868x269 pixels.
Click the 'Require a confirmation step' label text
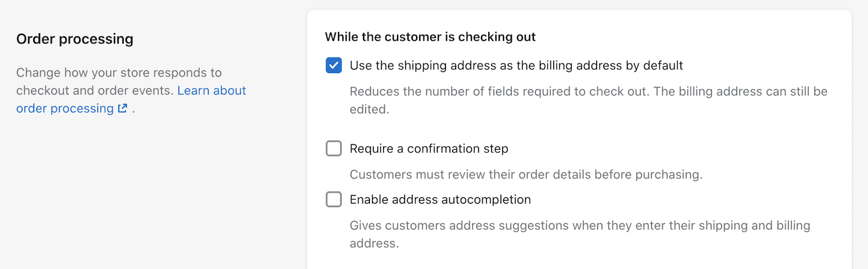point(429,149)
